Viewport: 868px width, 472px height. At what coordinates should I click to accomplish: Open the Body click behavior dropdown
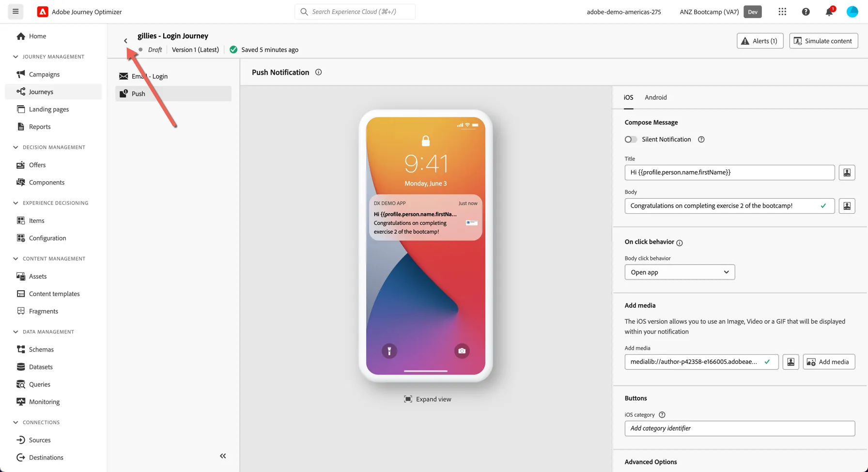680,272
